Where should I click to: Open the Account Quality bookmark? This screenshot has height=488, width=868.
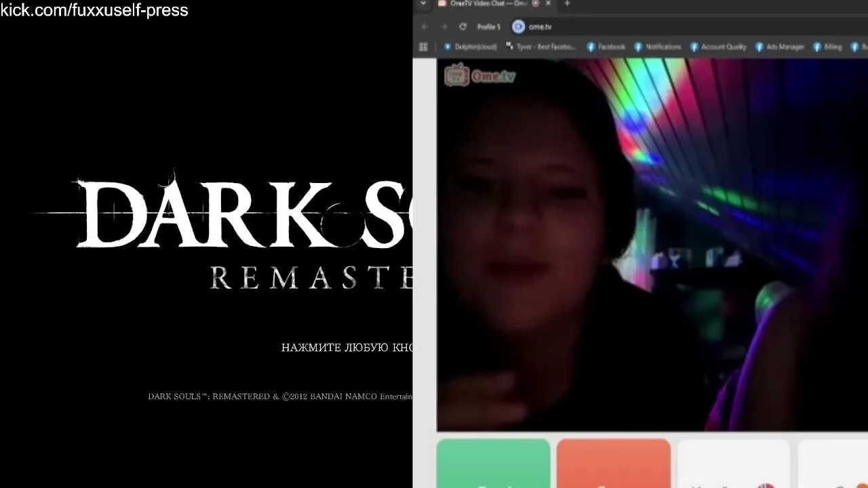tap(718, 47)
